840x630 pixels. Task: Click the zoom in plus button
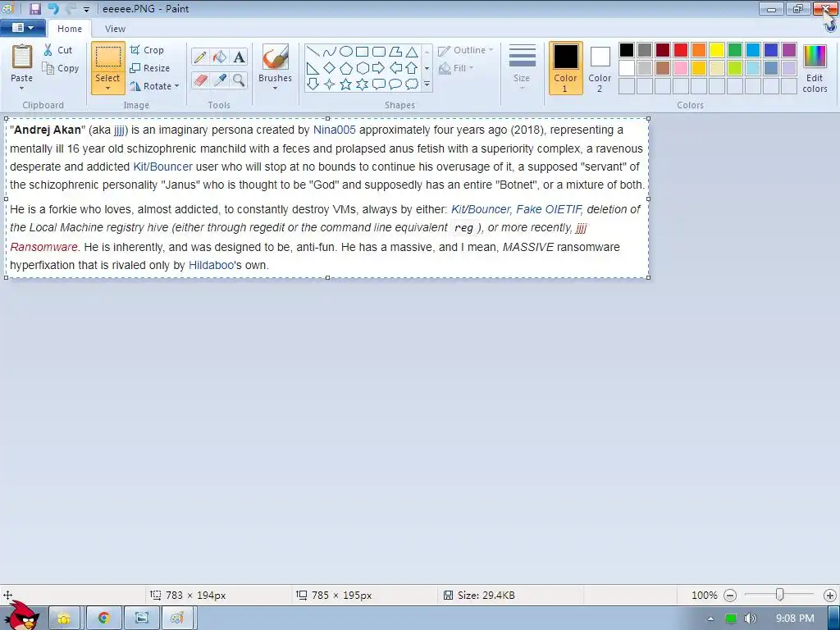(830, 596)
